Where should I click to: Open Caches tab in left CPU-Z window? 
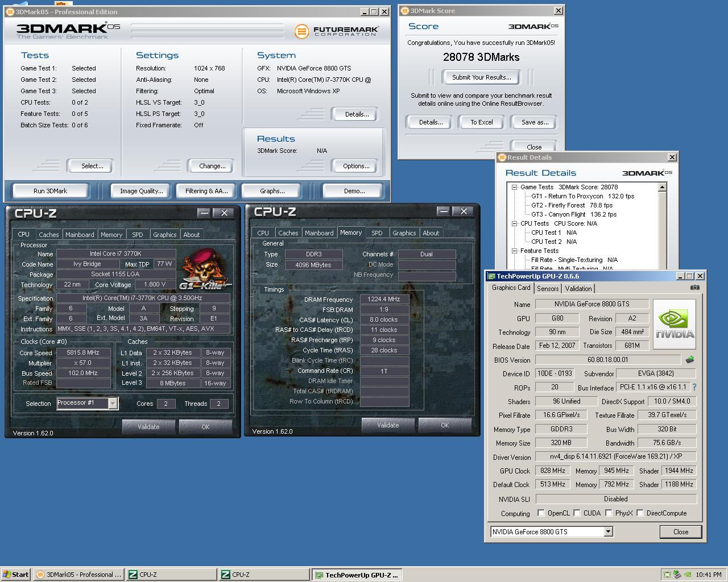pyautogui.click(x=48, y=234)
